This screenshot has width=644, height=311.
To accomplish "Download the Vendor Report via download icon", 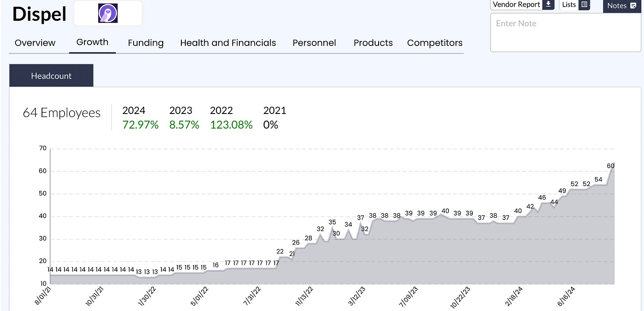I will 548,4.
